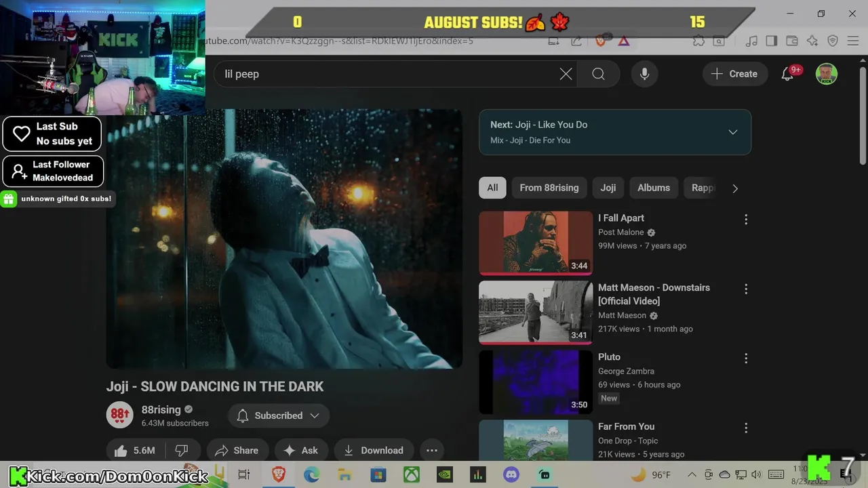868x488 pixels.
Task: Click the Ask button under video
Action: 300,450
